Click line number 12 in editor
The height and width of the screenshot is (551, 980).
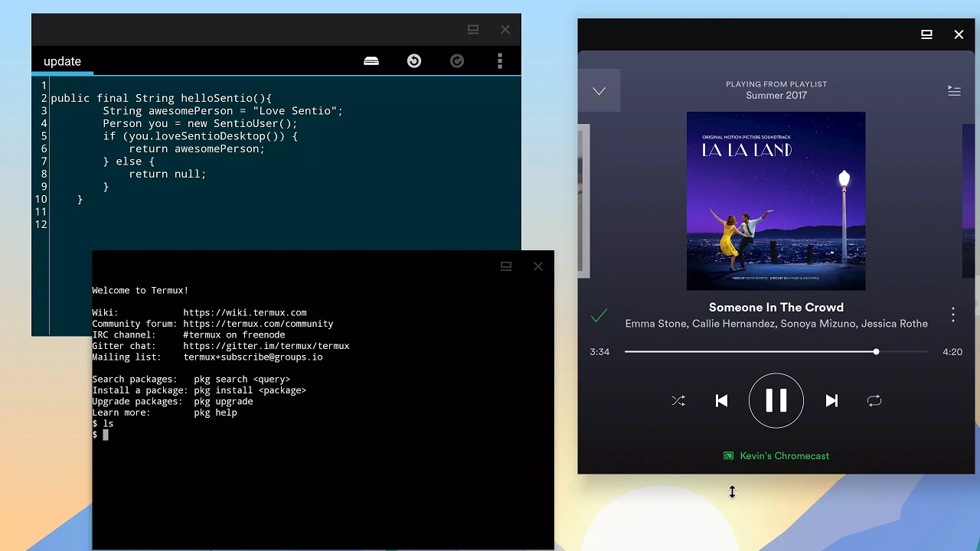coord(41,224)
